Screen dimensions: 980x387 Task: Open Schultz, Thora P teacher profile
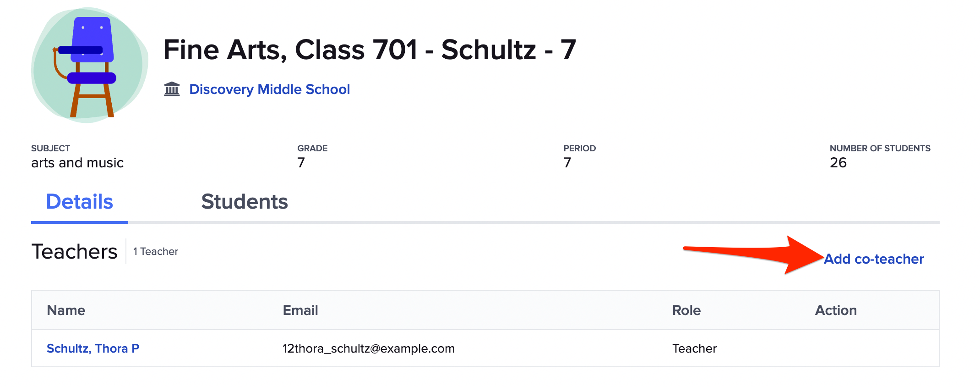pyautogui.click(x=93, y=348)
